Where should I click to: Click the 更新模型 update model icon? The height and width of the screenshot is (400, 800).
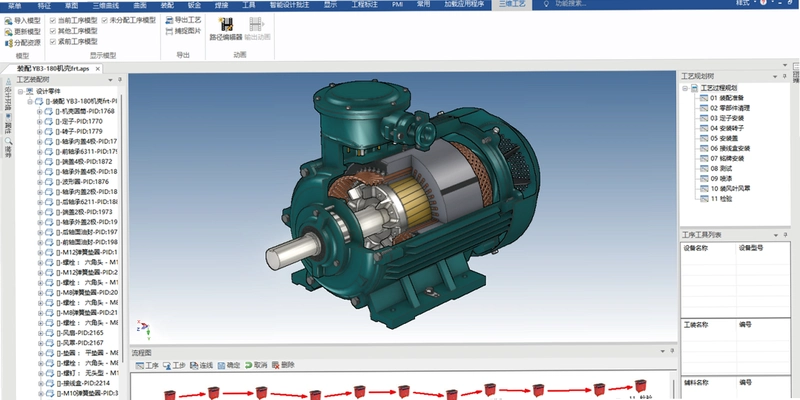point(8,32)
